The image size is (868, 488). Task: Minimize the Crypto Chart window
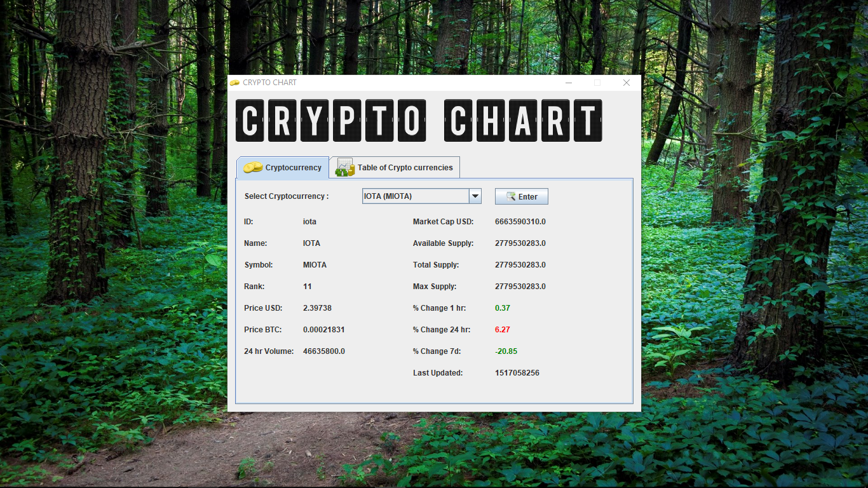[568, 83]
